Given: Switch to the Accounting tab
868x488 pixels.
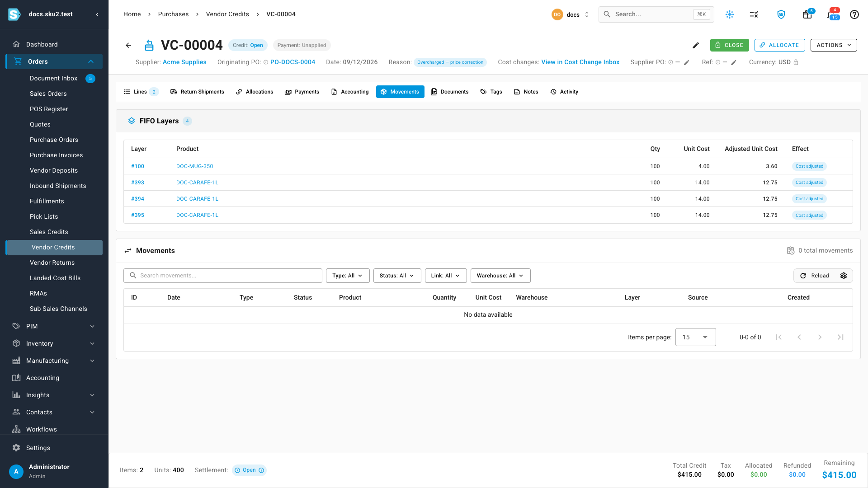Looking at the screenshot, I should click(350, 92).
